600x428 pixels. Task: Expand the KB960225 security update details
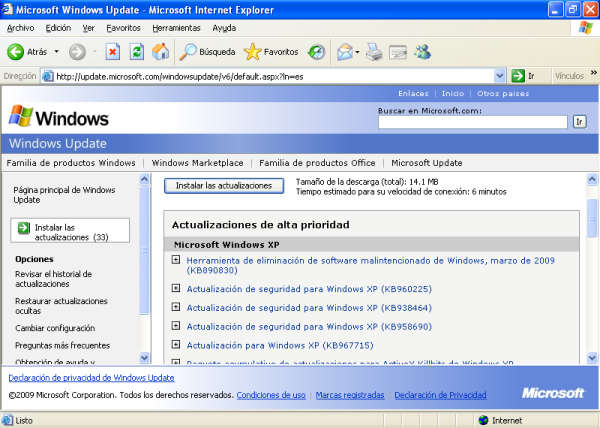pyautogui.click(x=176, y=289)
